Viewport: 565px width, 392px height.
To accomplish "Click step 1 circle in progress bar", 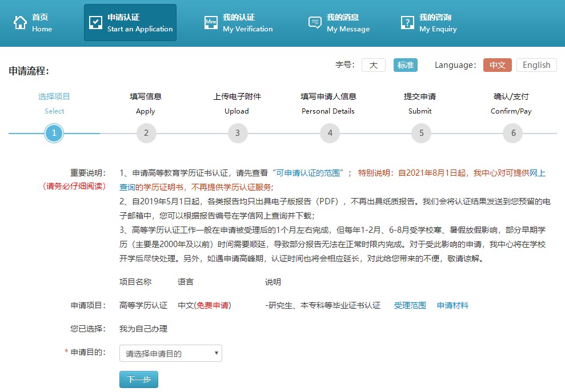I will coord(54,134).
